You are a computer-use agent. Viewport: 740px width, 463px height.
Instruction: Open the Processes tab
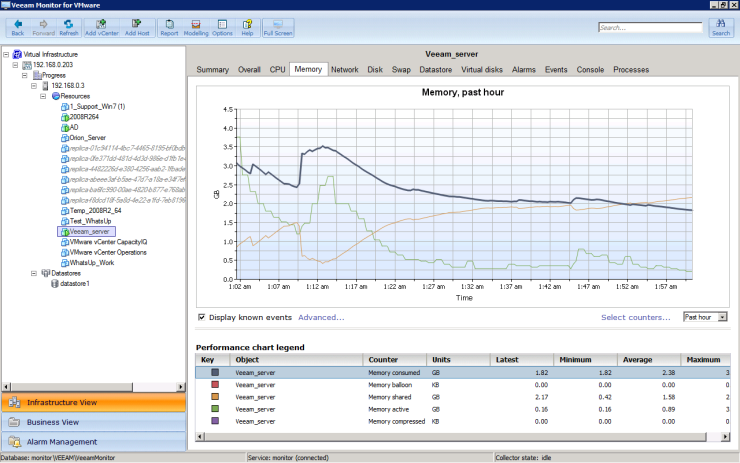point(631,69)
